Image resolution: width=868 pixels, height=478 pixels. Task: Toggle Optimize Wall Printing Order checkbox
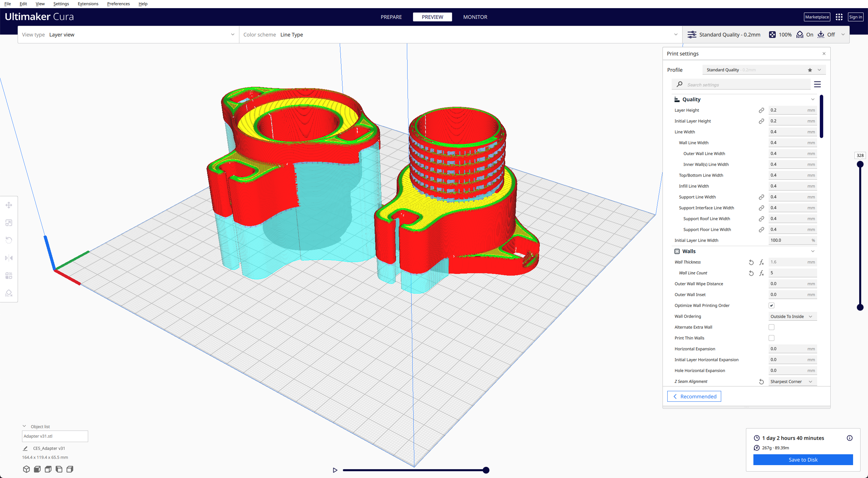(771, 305)
